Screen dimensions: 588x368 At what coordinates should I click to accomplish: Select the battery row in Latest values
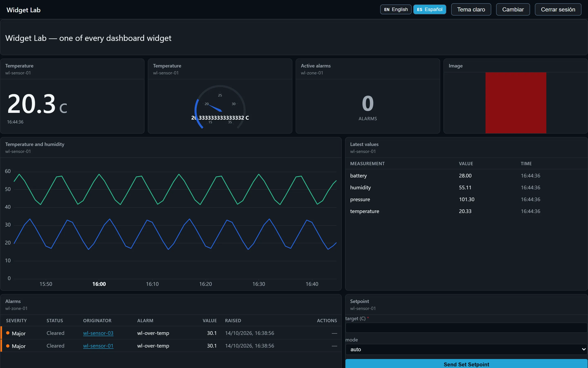pyautogui.click(x=466, y=175)
